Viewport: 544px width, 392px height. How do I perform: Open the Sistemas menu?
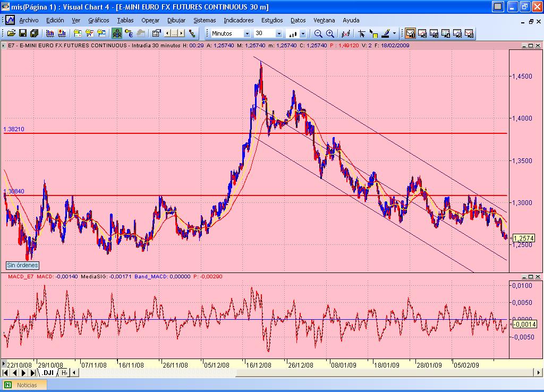point(205,20)
